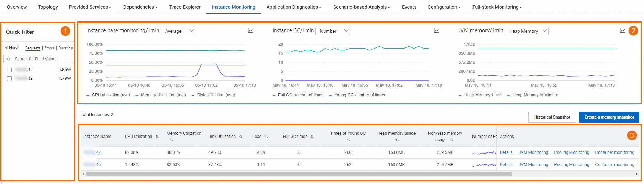Toggle CPU utilization (avg) legend series
This screenshot has width=644, height=184.
coord(108,95)
